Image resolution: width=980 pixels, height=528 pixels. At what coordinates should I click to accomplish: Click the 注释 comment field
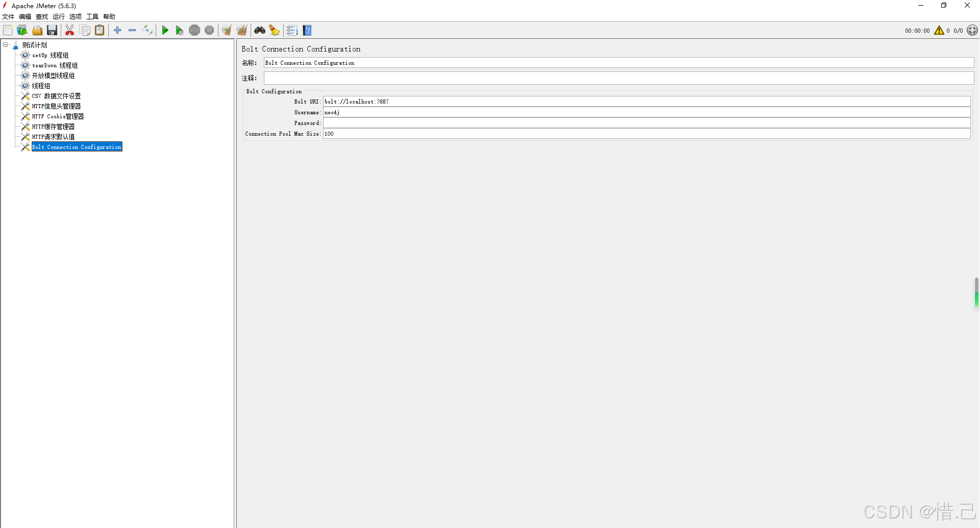click(x=619, y=78)
